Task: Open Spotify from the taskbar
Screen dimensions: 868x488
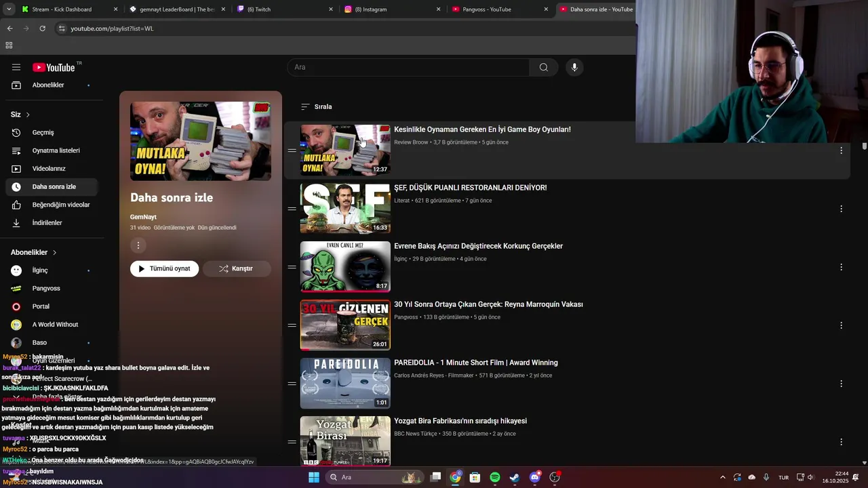Action: pyautogui.click(x=495, y=477)
